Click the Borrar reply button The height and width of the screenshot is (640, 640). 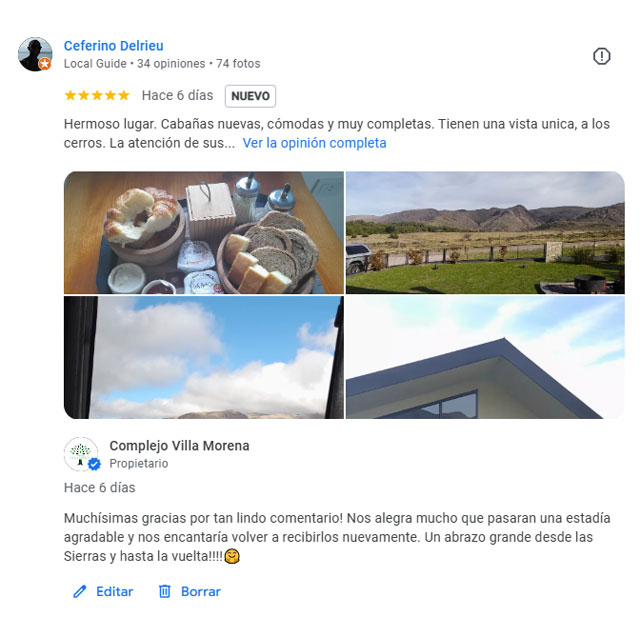click(189, 591)
